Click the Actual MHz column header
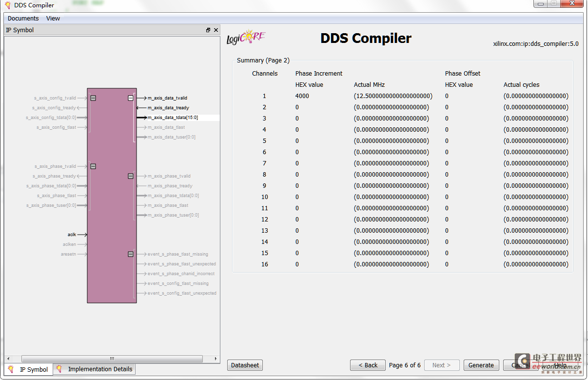Viewport: 588px width, 381px height. [370, 85]
